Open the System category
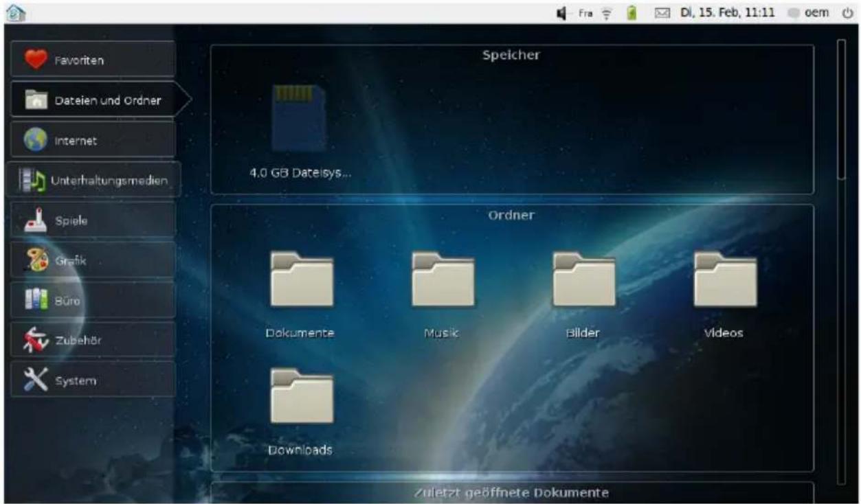The image size is (861, 504). click(93, 380)
